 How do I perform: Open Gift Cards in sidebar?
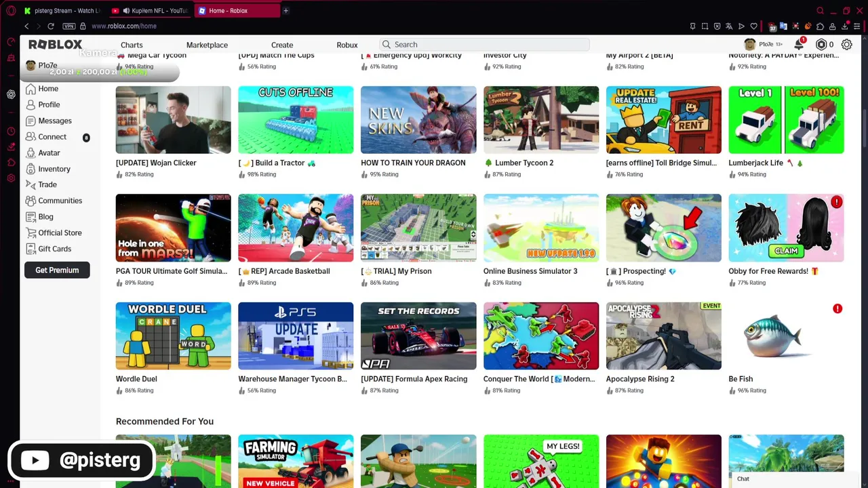(x=48, y=249)
